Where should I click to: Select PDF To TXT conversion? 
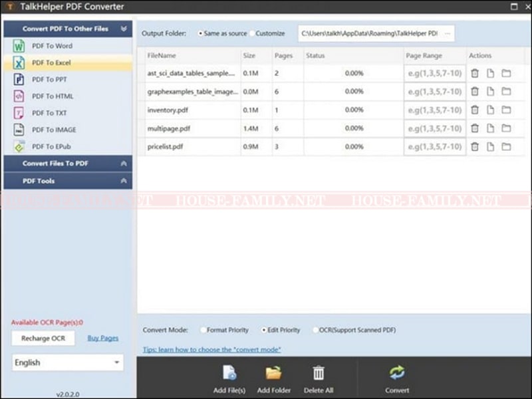(68, 113)
